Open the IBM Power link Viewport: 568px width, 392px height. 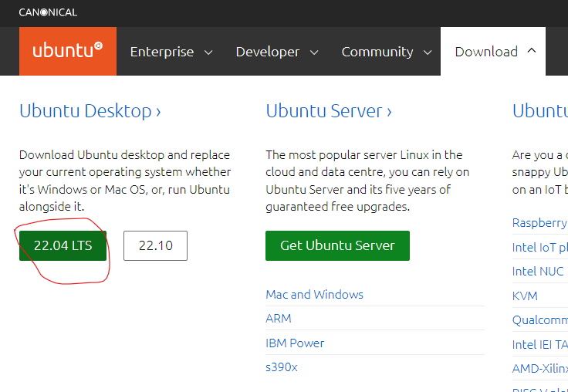[295, 343]
